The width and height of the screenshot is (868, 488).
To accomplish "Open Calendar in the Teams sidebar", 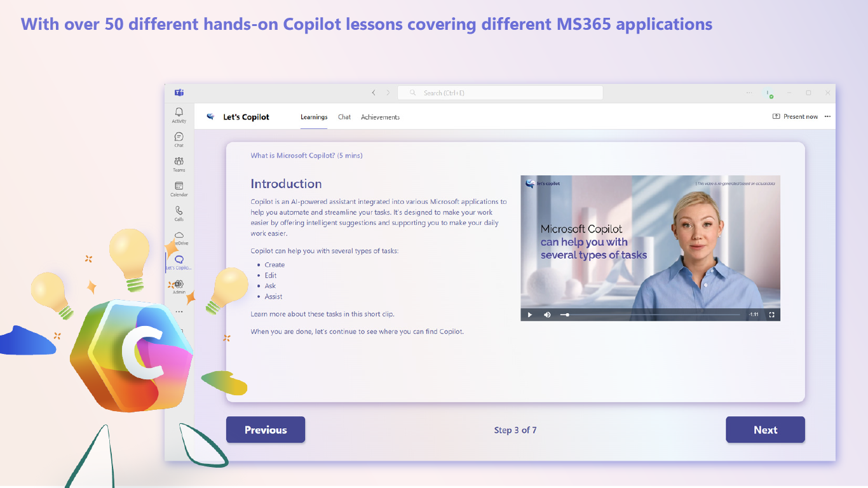I will click(x=179, y=189).
